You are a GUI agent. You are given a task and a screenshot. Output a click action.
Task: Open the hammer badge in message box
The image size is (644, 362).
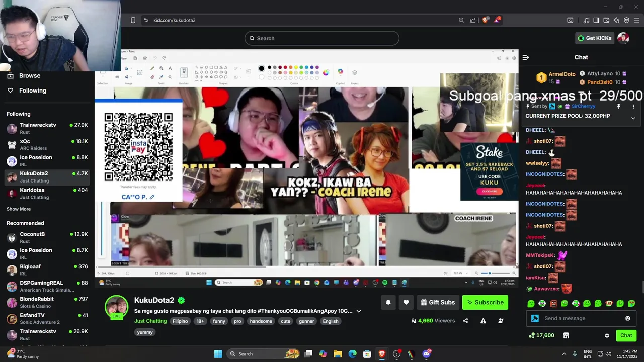535,318
